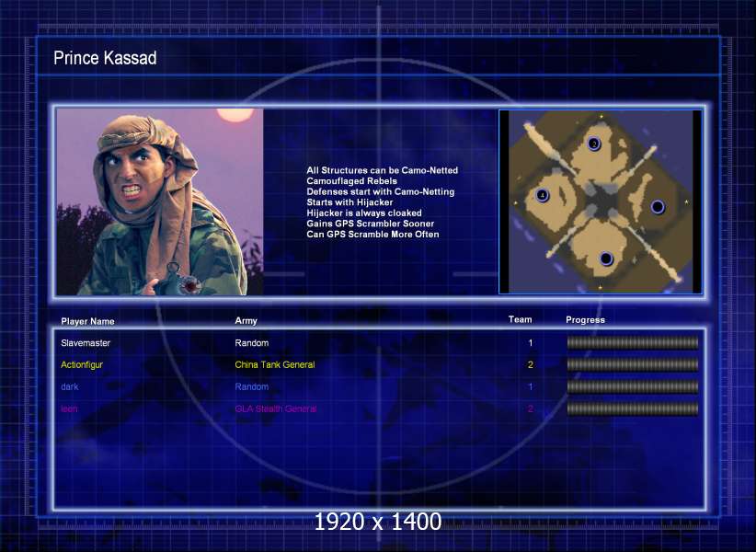Click the star marker at minimap left edge
This screenshot has height=552, width=756.
(x=515, y=203)
